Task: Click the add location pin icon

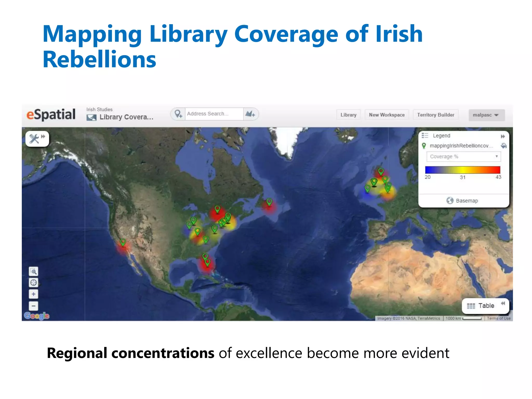Action: pos(178,114)
